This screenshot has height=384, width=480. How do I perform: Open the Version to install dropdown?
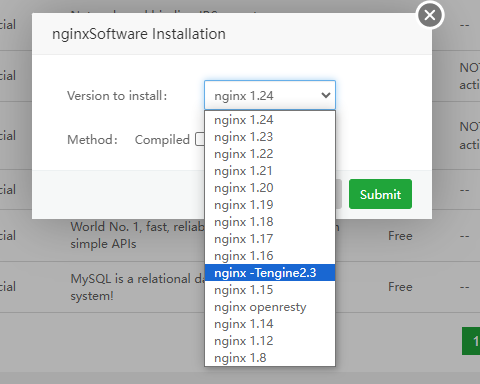coord(270,95)
